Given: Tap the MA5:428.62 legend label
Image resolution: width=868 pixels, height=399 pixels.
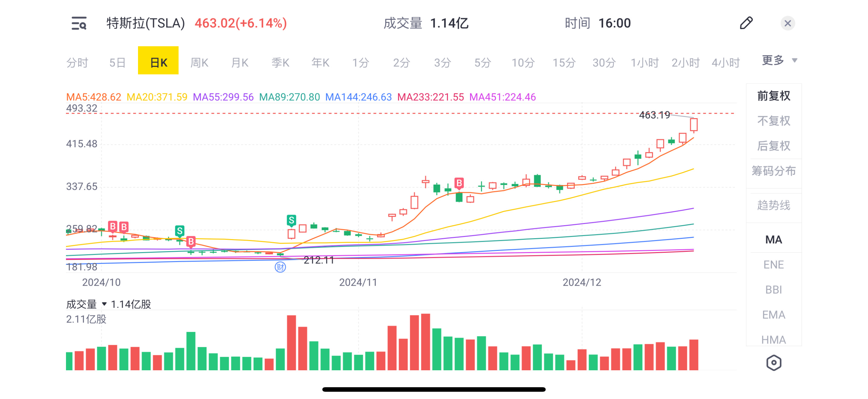Looking at the screenshot, I should pos(93,97).
